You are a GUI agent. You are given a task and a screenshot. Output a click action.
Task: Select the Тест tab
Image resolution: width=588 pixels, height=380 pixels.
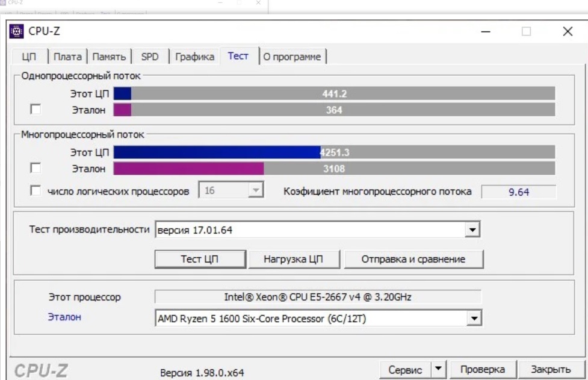click(238, 56)
